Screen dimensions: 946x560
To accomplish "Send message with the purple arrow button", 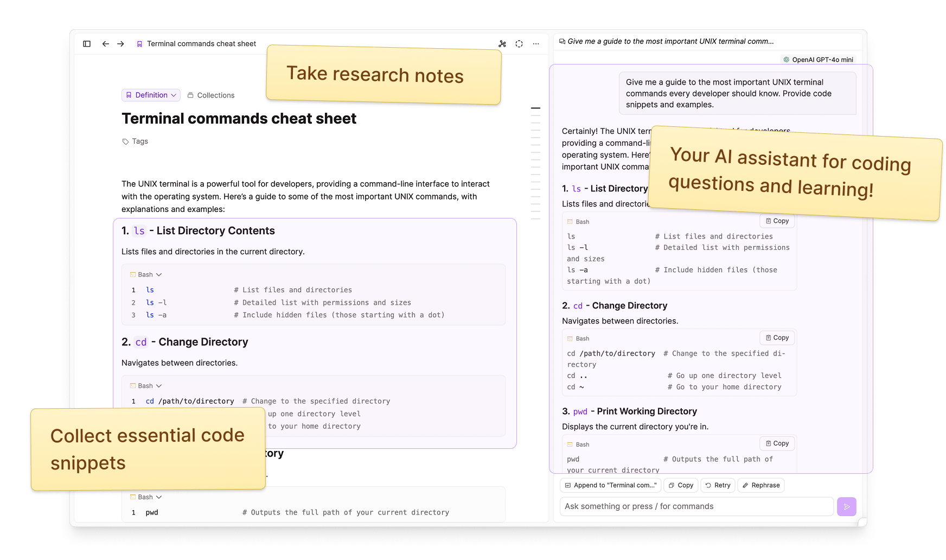I will (846, 506).
